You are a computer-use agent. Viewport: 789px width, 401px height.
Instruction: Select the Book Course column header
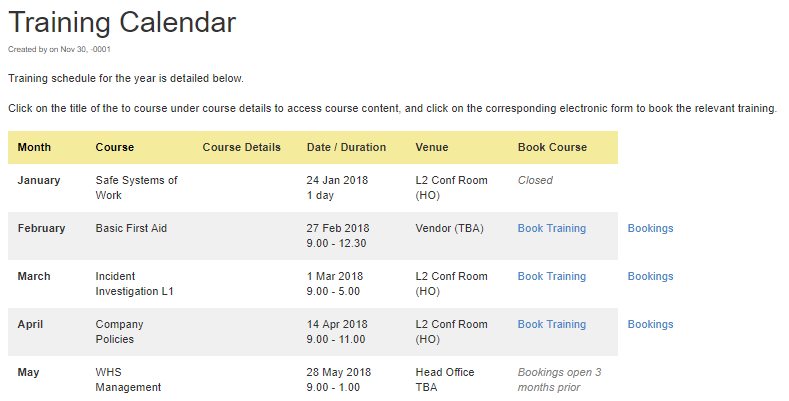pyautogui.click(x=552, y=147)
